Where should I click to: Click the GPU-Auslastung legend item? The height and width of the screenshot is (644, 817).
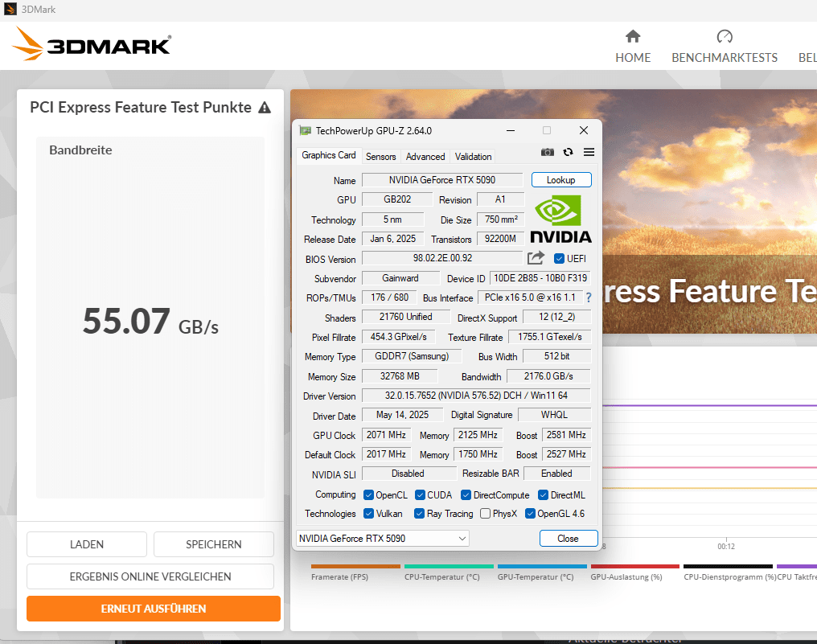634,572
